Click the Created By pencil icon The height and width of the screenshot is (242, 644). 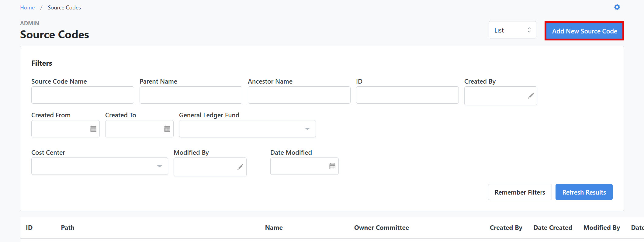click(531, 96)
